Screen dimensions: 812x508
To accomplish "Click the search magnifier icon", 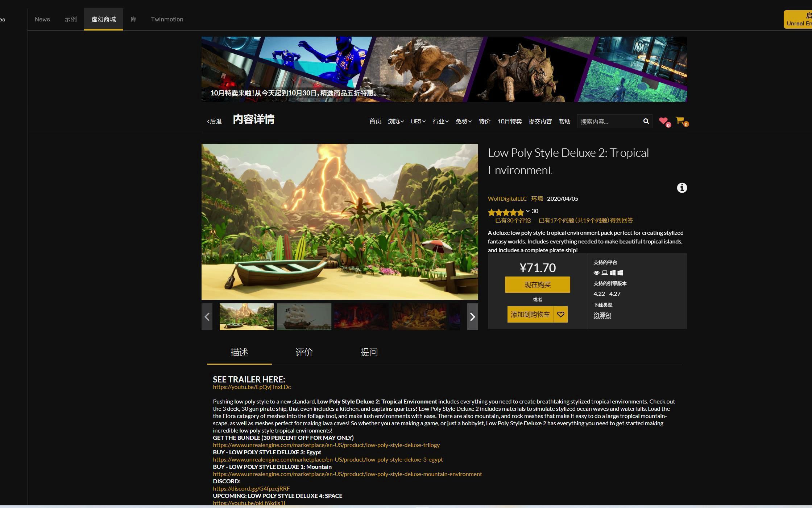I will click(646, 121).
